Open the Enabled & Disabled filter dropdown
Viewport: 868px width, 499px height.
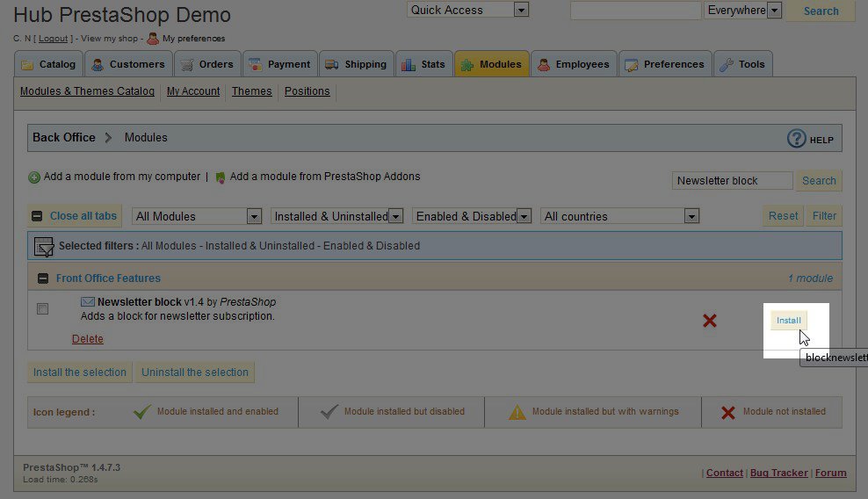pyautogui.click(x=473, y=216)
